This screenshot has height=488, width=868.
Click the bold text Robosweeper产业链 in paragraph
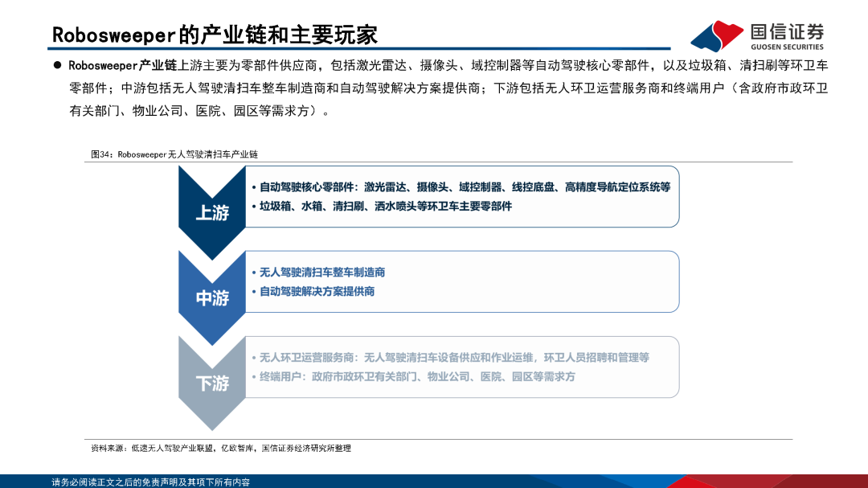tap(122, 65)
